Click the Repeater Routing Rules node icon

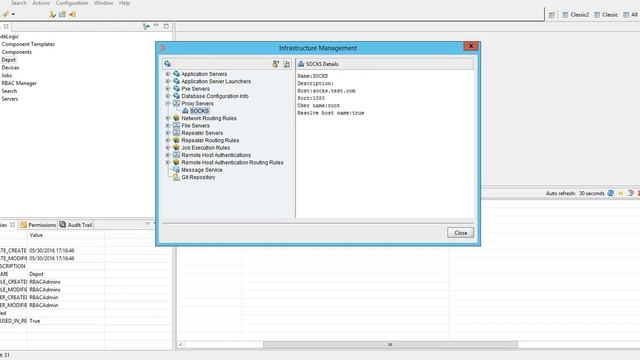click(176, 140)
